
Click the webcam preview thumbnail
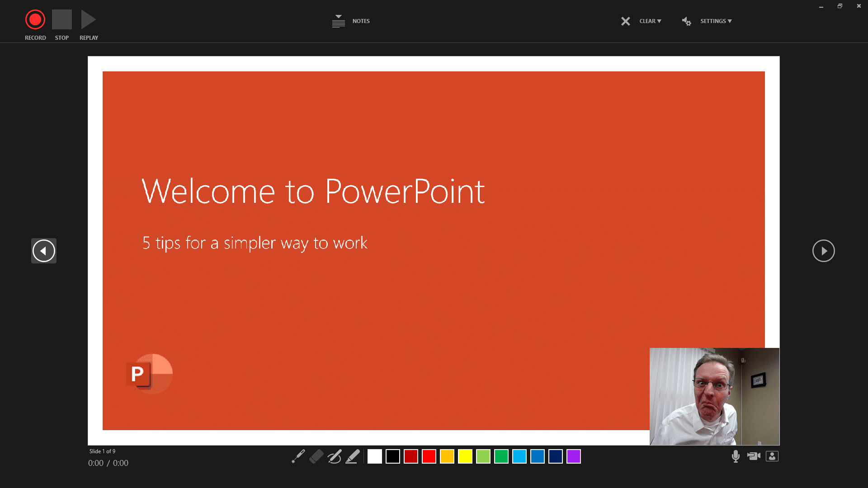715,396
